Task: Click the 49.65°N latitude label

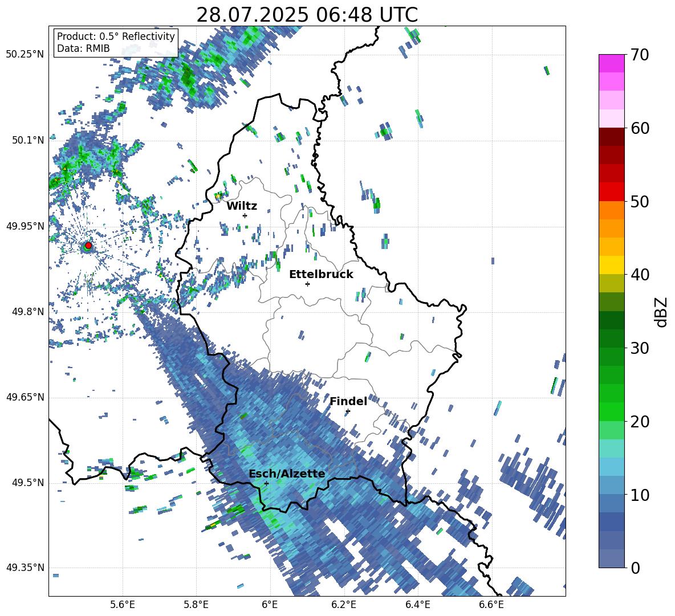Action: (x=25, y=397)
